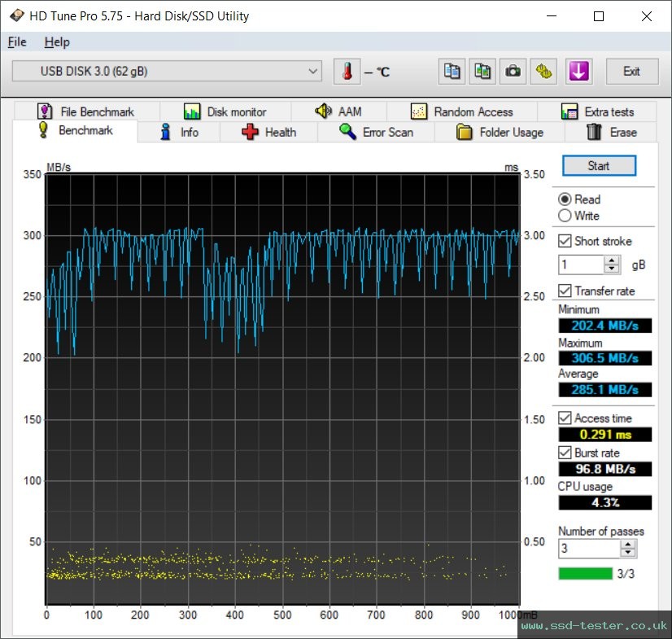Toggle the Transfer rate checkbox

565,291
